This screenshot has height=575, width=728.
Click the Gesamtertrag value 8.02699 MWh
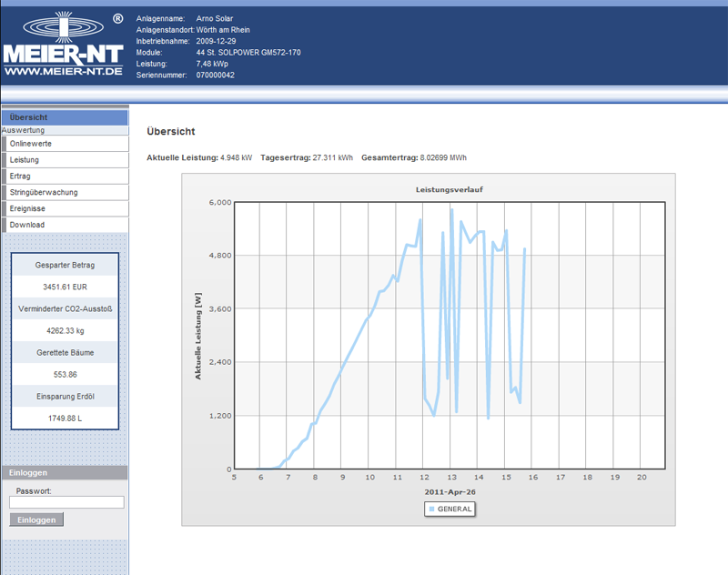pos(443,157)
